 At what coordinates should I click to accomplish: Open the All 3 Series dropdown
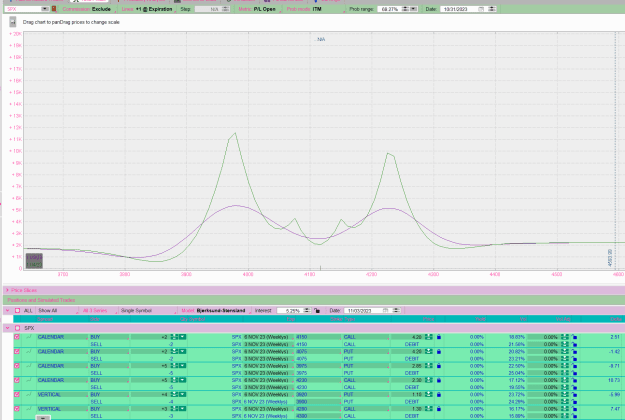(100, 310)
